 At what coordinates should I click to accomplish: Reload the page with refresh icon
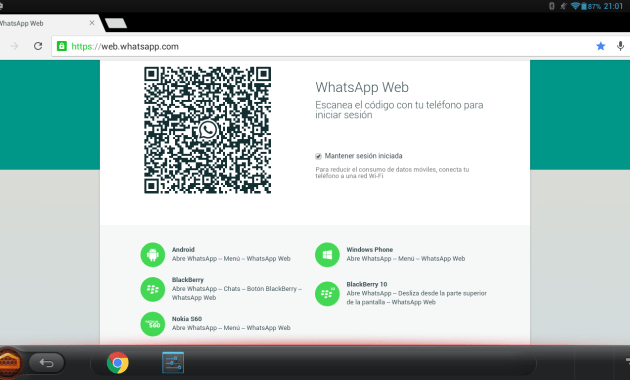38,46
